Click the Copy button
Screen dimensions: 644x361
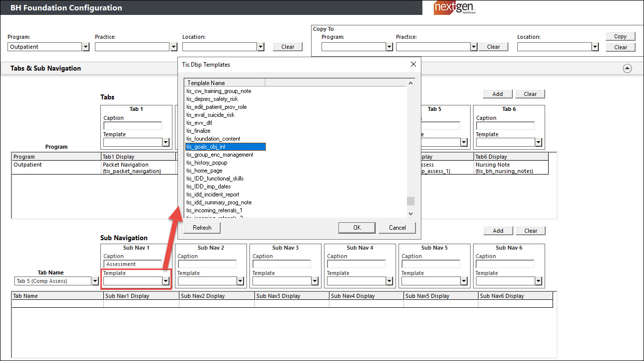620,36
